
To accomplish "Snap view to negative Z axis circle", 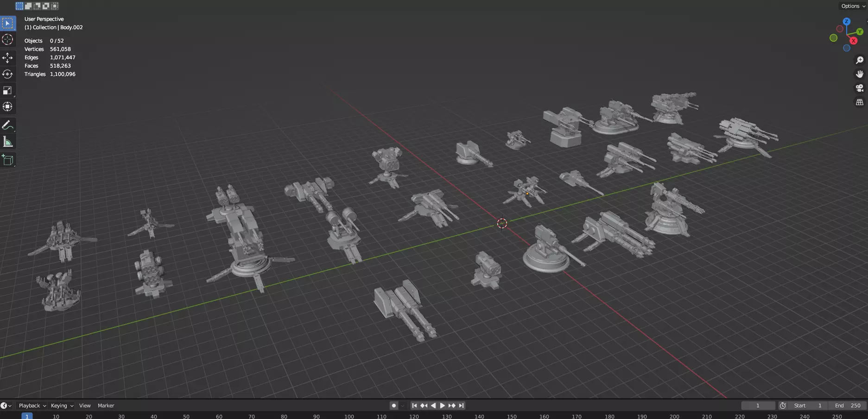I will (847, 48).
